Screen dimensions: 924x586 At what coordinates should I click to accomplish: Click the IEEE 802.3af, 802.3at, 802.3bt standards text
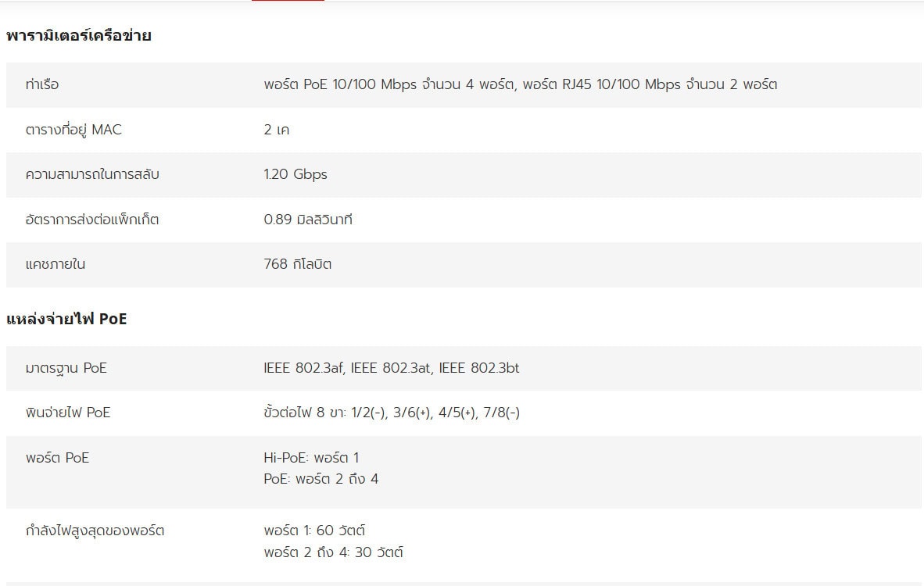click(x=391, y=368)
